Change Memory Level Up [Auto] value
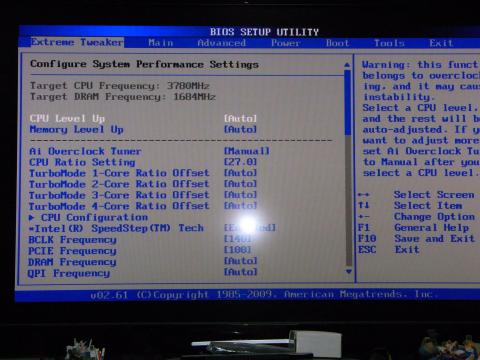This screenshot has width=480, height=360. (240, 129)
